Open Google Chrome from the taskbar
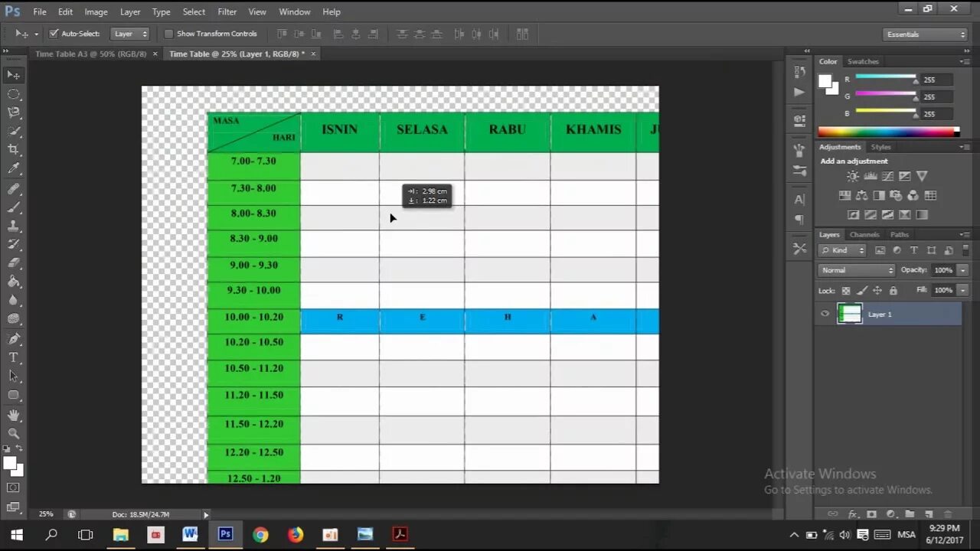 point(260,533)
